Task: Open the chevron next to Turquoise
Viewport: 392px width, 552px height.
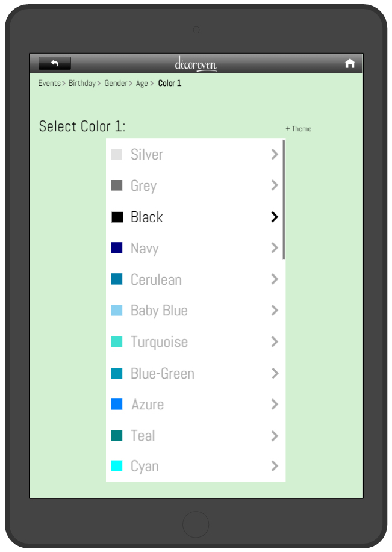Action: 275,341
